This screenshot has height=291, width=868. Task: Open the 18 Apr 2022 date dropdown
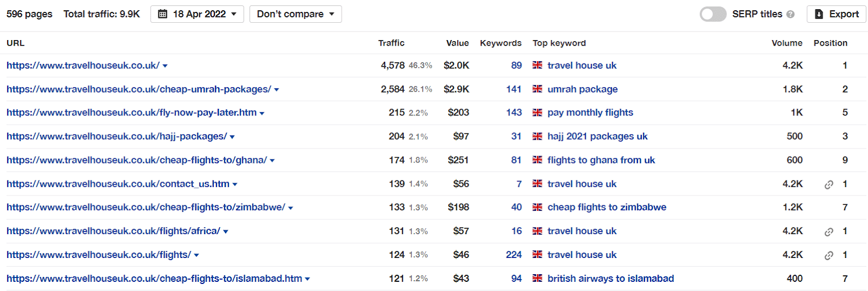[x=197, y=14]
